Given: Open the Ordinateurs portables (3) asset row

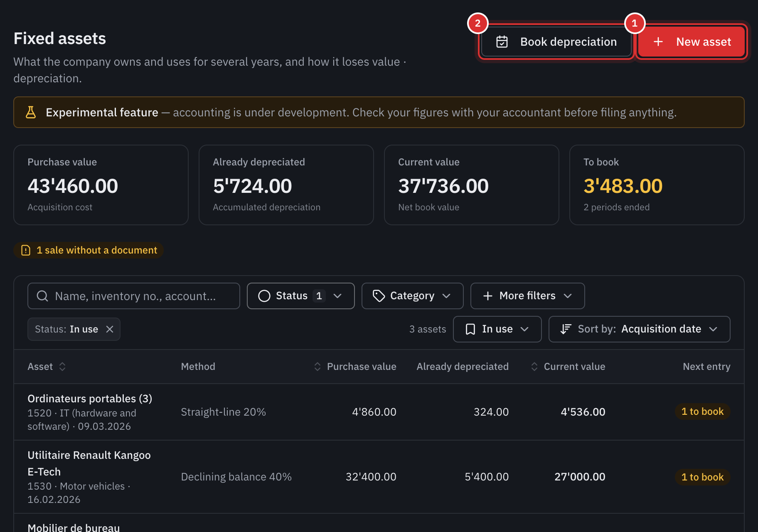Looking at the screenshot, I should point(379,412).
